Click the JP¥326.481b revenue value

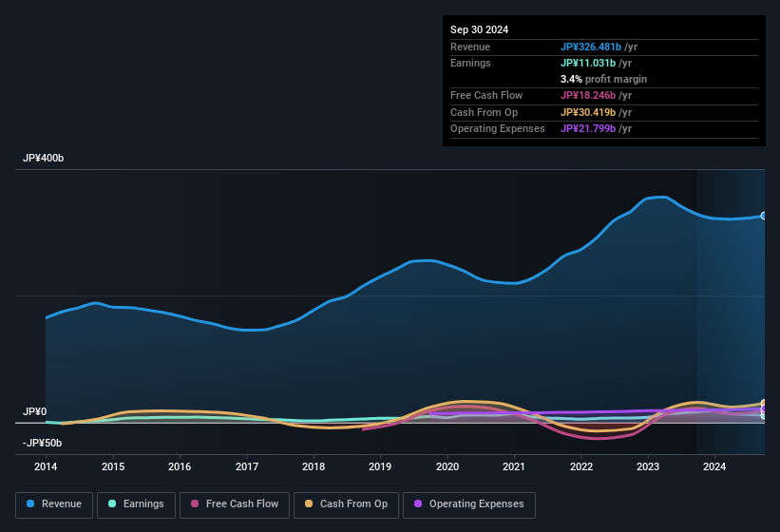(591, 47)
